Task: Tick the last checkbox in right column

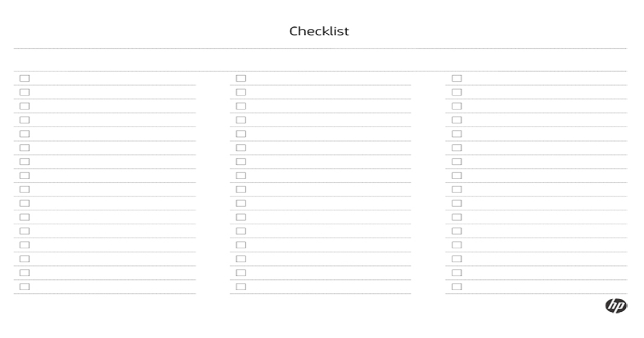Action: coord(457,286)
